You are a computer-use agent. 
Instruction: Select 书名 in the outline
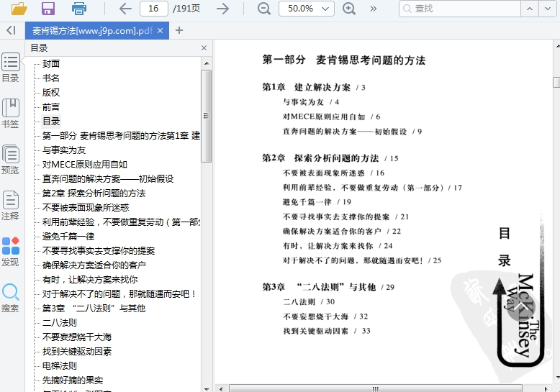(51, 78)
